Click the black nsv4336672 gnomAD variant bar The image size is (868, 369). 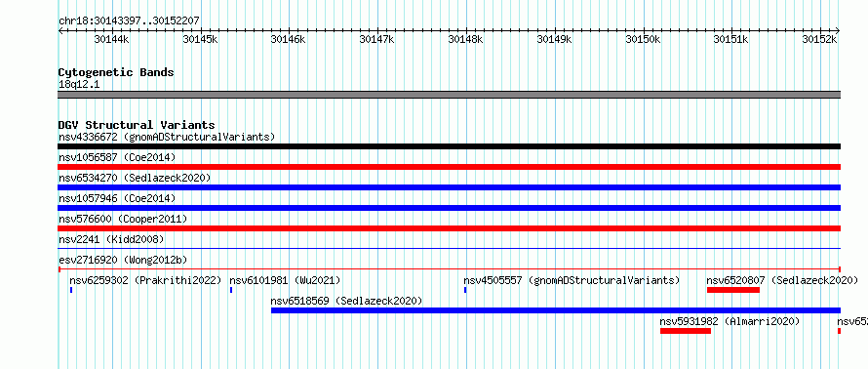pos(449,146)
